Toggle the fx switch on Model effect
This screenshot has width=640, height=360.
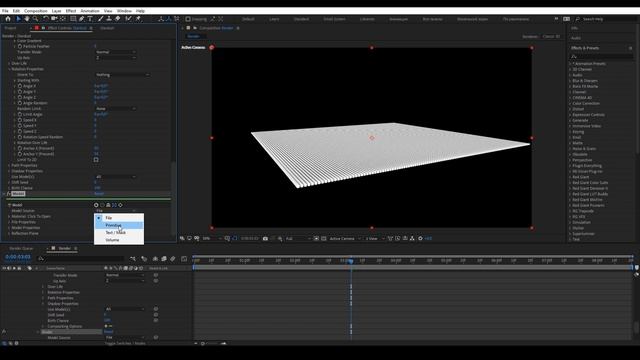9,194
